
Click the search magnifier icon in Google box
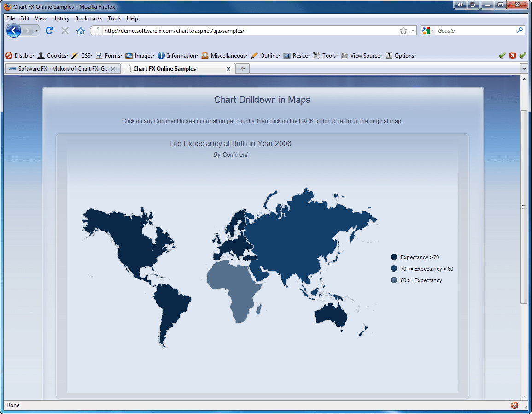point(520,30)
